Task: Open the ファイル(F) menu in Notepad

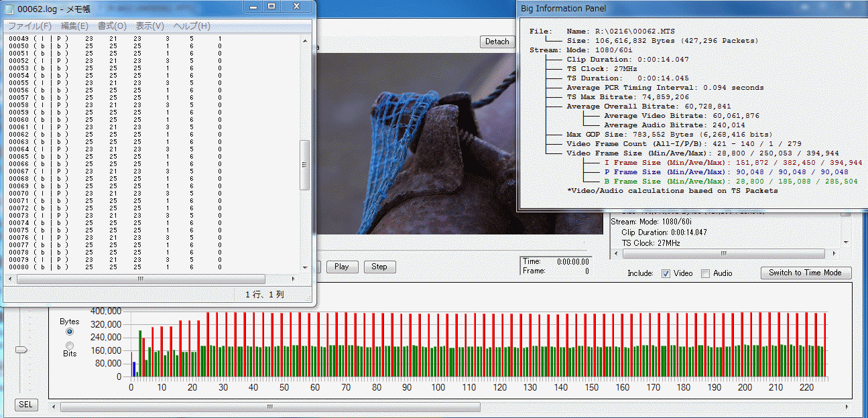Action: click(x=29, y=26)
